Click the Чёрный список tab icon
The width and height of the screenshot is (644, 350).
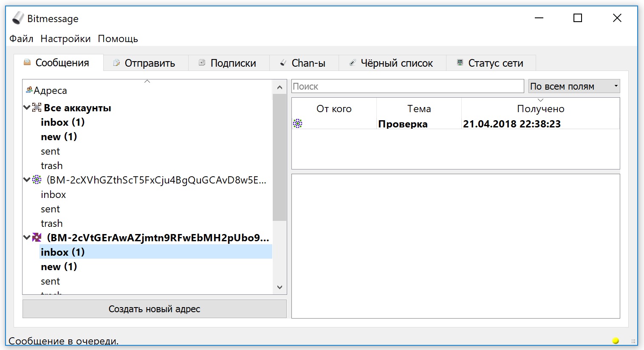pyautogui.click(x=352, y=63)
